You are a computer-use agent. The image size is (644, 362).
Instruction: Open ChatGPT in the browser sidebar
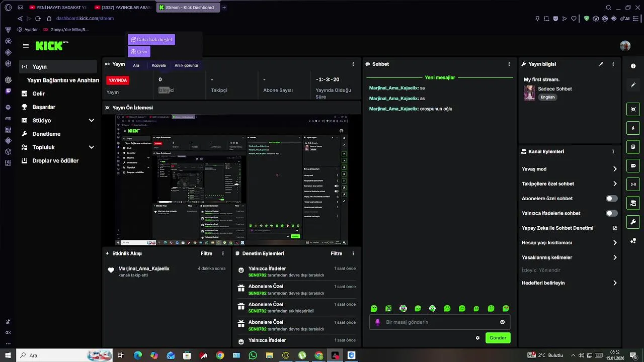[x=8, y=80]
